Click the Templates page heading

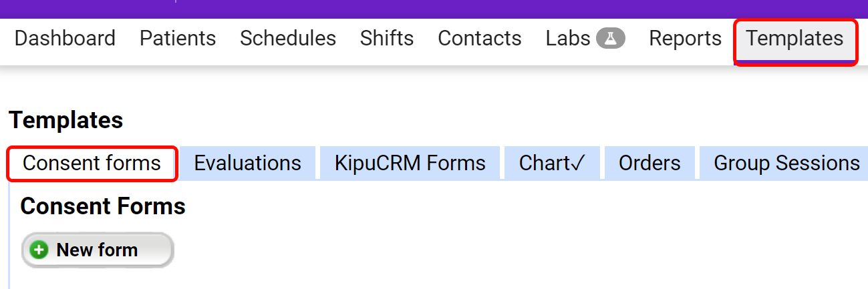pos(66,121)
